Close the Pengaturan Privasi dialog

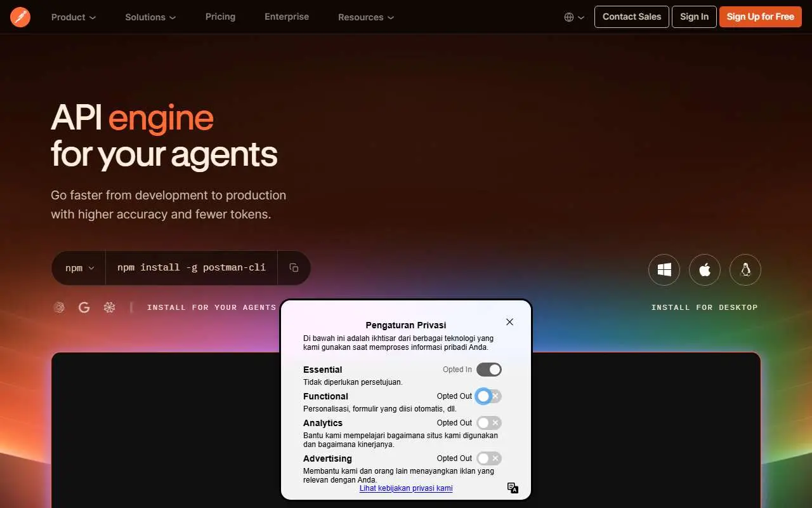coord(509,322)
